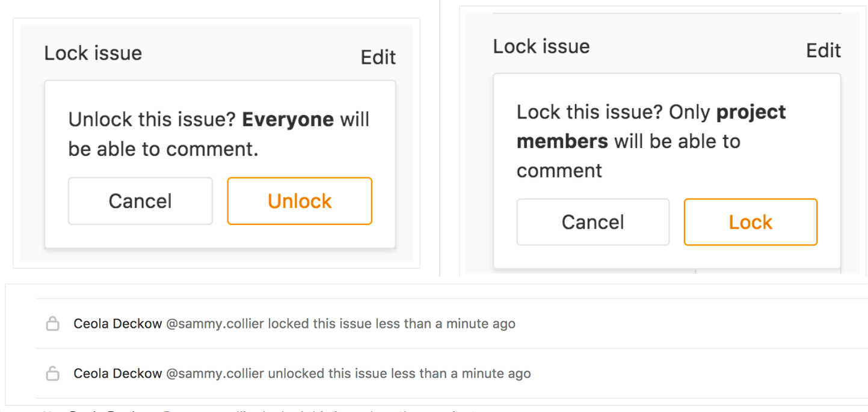The height and width of the screenshot is (412, 868).
Task: Click Edit next to the right Lock issue heading
Action: (x=823, y=51)
